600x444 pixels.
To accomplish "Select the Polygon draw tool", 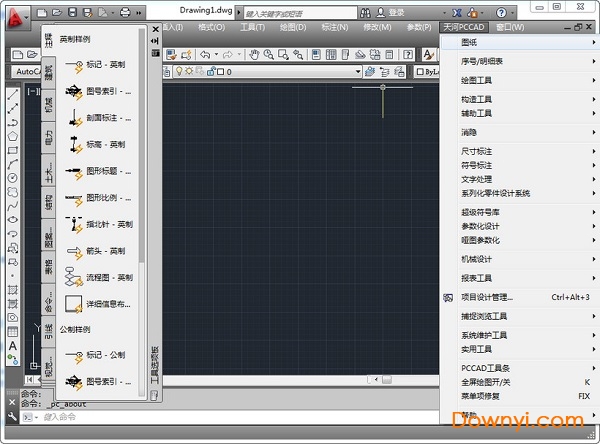I will click(x=13, y=136).
